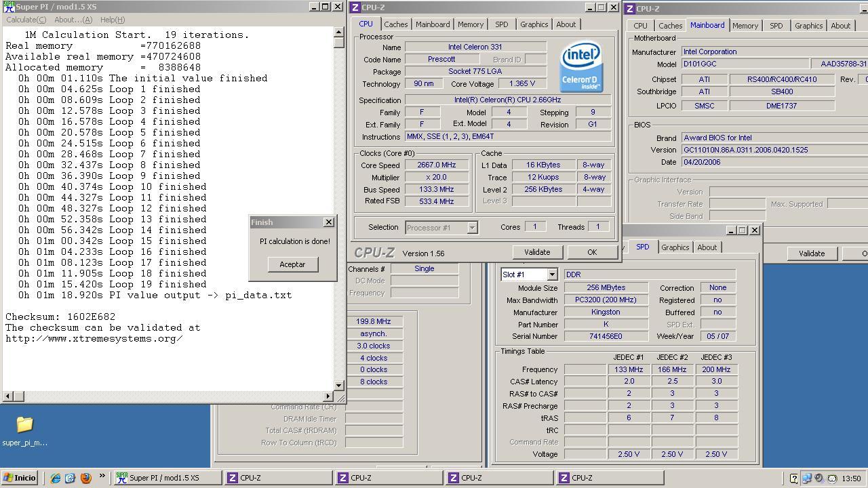Click the Max Bandwidth value PC3200 (200 MHz)
Image resolution: width=868 pixels, height=488 pixels.
coord(606,300)
